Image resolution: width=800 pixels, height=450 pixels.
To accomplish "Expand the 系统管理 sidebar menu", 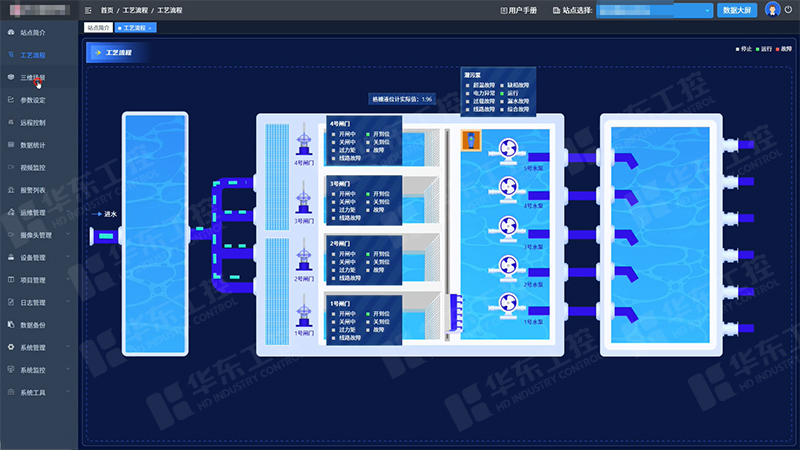I will (x=38, y=347).
